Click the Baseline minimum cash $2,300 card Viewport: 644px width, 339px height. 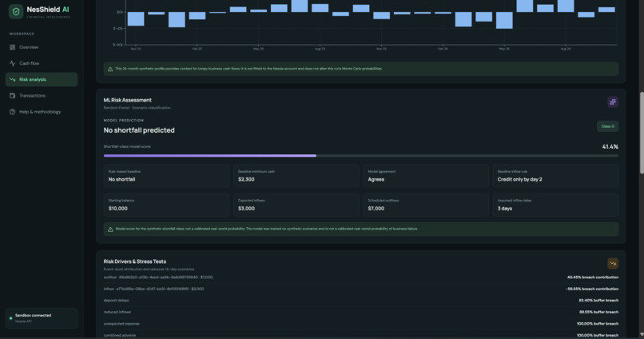[x=296, y=176]
